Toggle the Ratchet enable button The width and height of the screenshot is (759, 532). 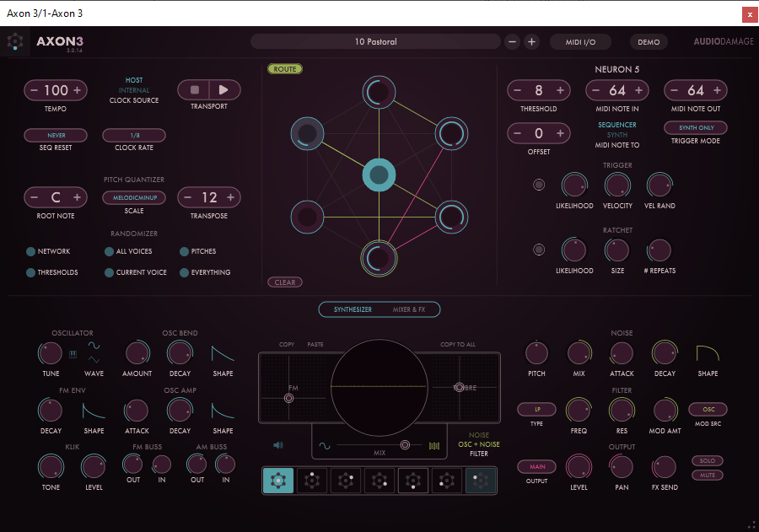[539, 250]
